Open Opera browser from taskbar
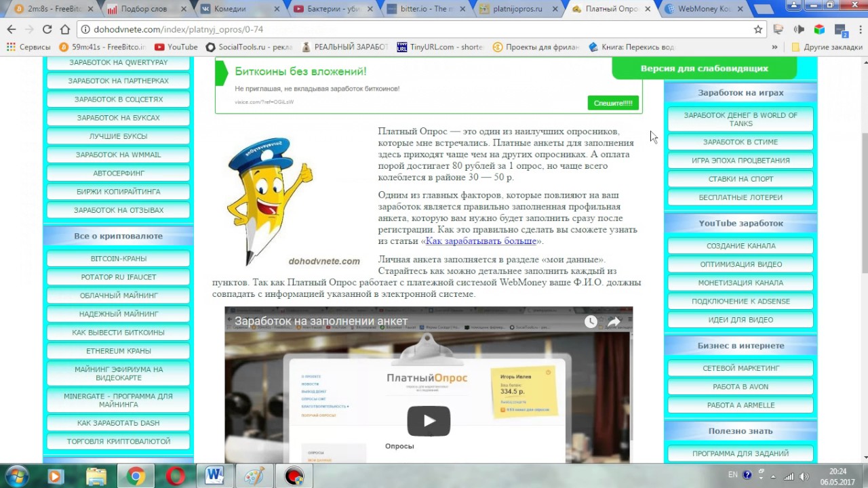Viewport: 868px width, 488px height. tap(176, 476)
